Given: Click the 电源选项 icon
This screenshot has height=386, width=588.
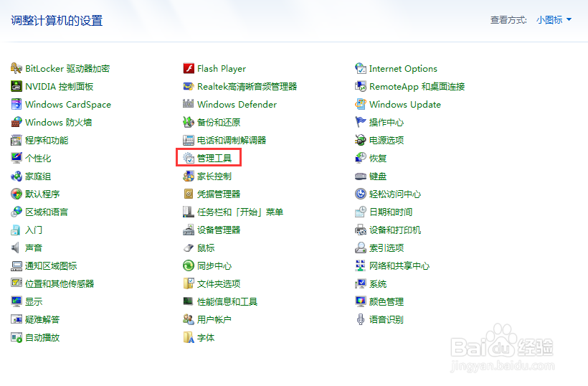Looking at the screenshot, I should pyautogui.click(x=361, y=141).
